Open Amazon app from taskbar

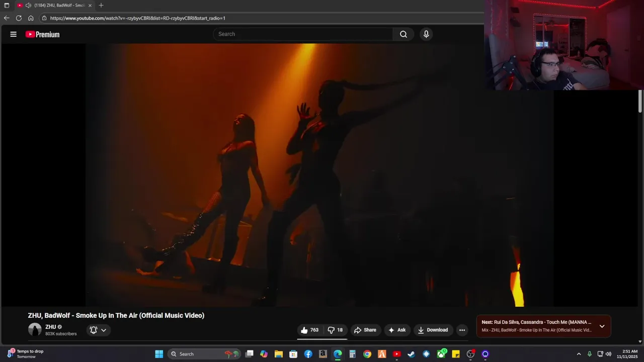point(323,354)
